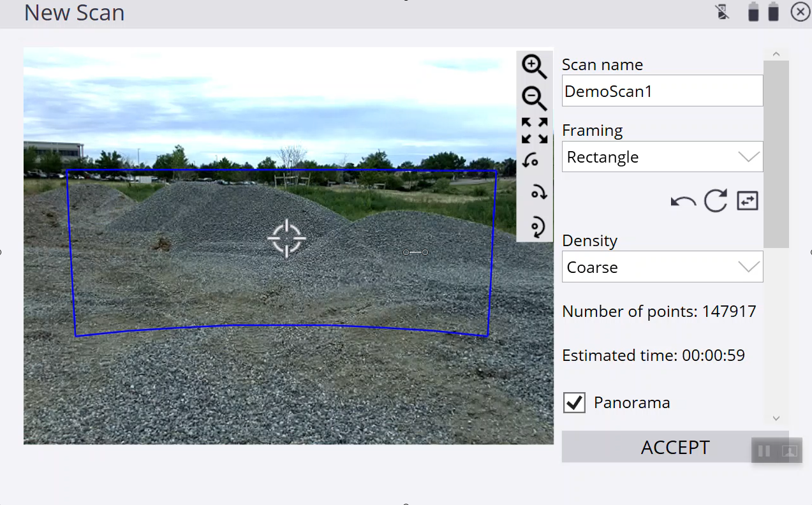Click the scroll up arrow of settings panel

(x=776, y=54)
